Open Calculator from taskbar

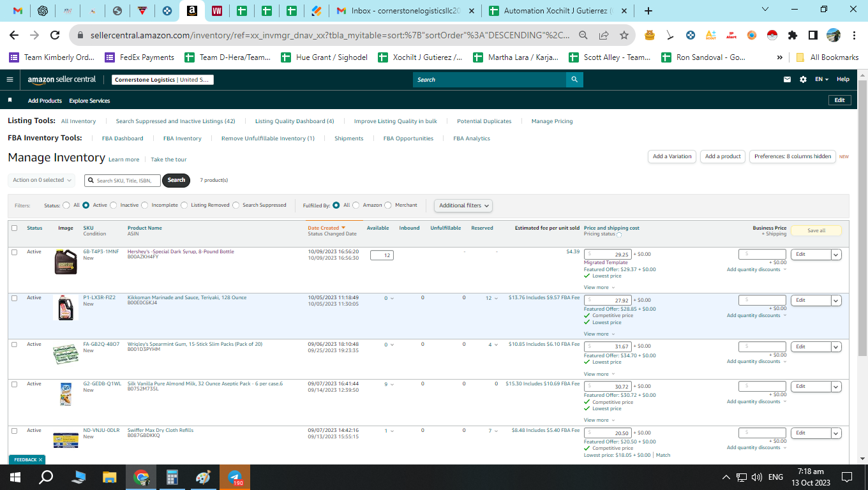click(172, 477)
